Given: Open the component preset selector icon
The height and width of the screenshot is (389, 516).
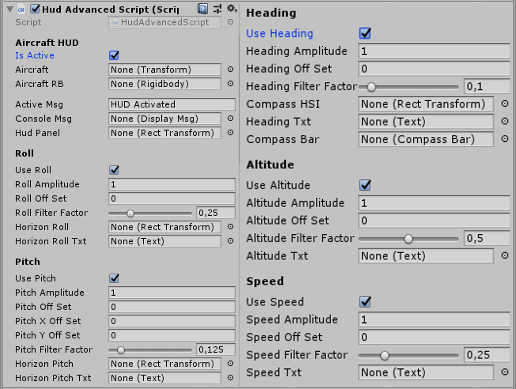Looking at the screenshot, I should (x=217, y=9).
